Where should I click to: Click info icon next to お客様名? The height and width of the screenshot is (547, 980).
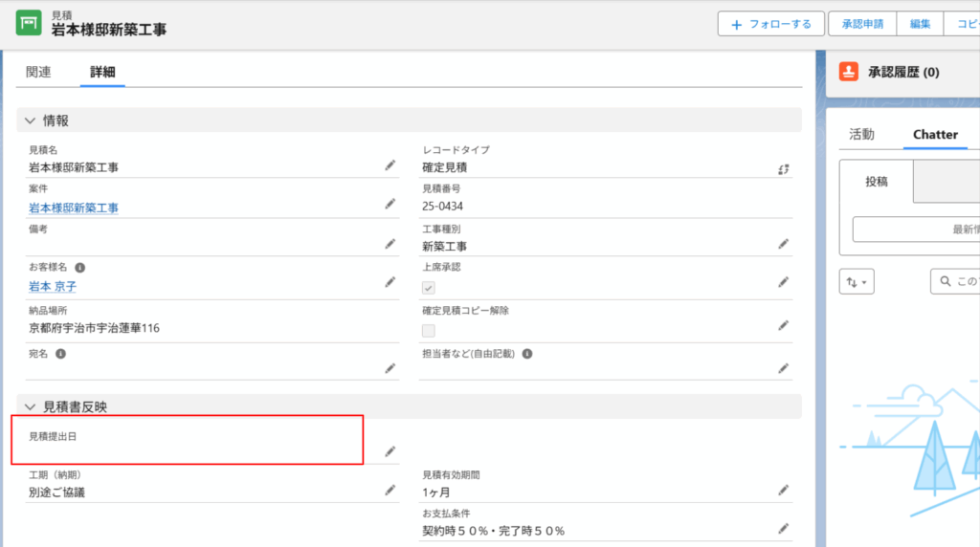(x=80, y=268)
